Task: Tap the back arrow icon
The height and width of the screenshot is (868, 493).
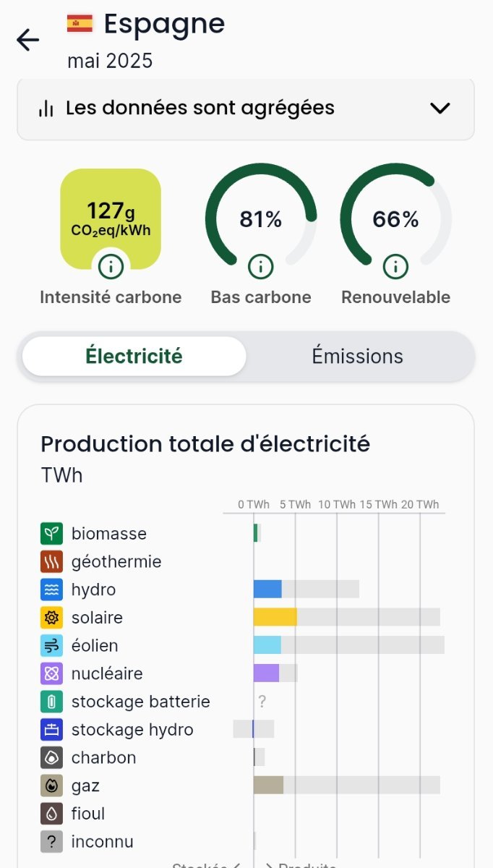Action: pyautogui.click(x=27, y=40)
